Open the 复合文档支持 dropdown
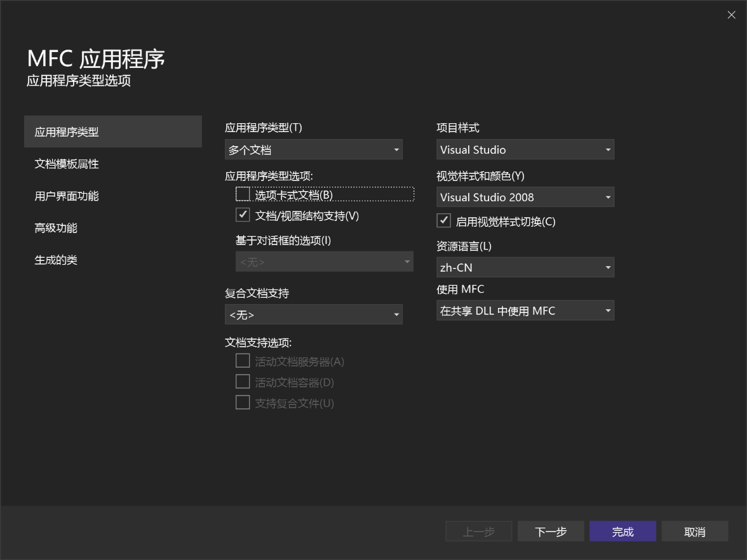This screenshot has height=560, width=747. 314,314
